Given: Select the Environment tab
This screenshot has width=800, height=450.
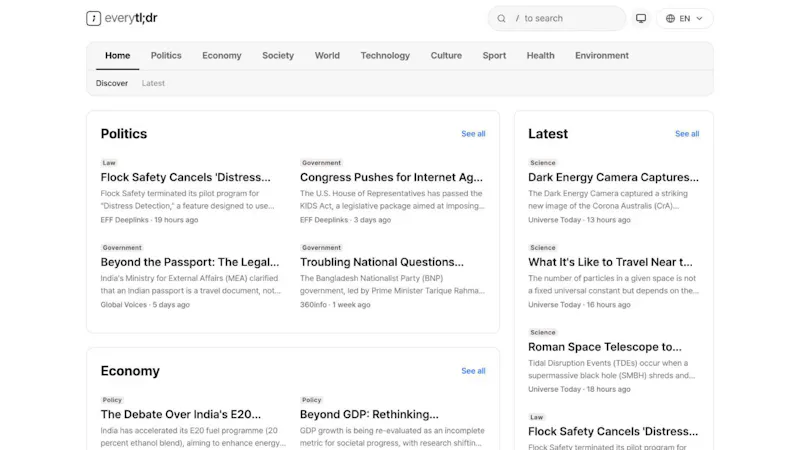Looking at the screenshot, I should pyautogui.click(x=602, y=56).
